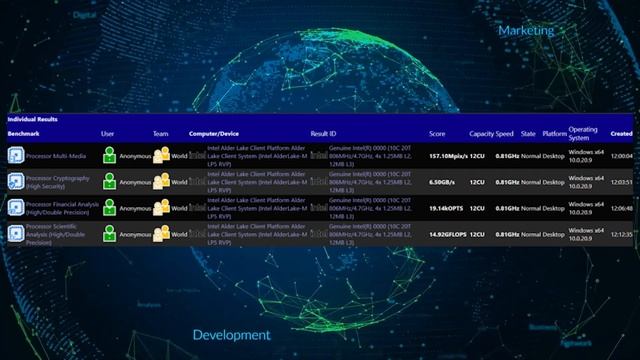
Task: Select the green user icon in the Financial Analysis row
Action: pos(109,208)
